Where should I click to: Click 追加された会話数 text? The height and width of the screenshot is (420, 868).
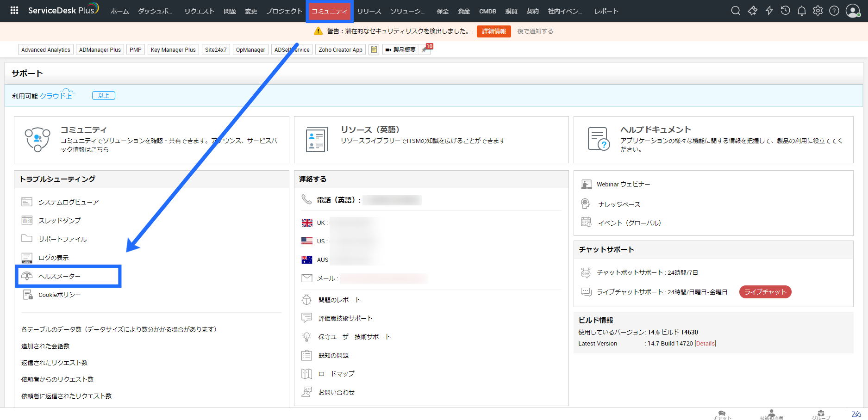pyautogui.click(x=45, y=346)
